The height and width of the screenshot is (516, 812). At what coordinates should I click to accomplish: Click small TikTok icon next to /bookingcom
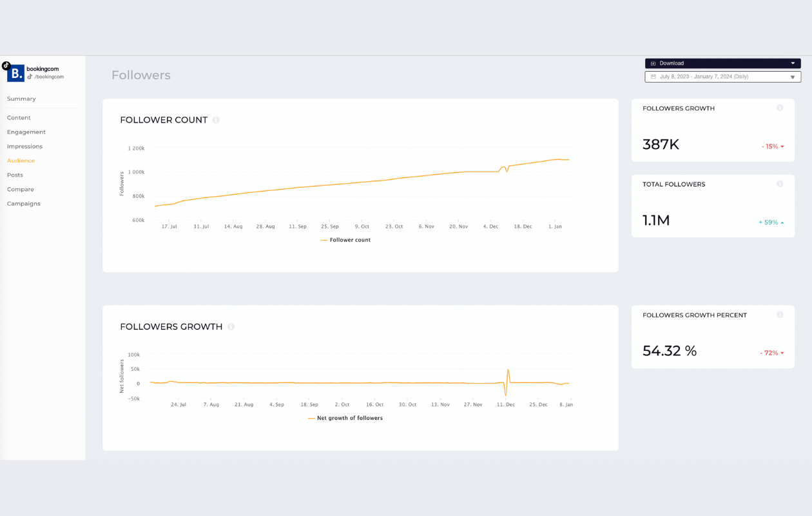click(x=30, y=77)
